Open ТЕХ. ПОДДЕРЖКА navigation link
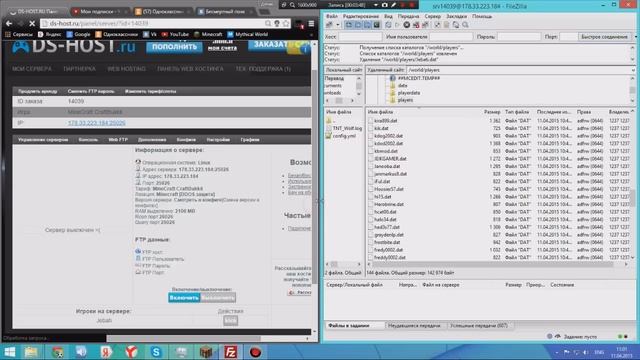The width and height of the screenshot is (640, 360). (x=263, y=69)
